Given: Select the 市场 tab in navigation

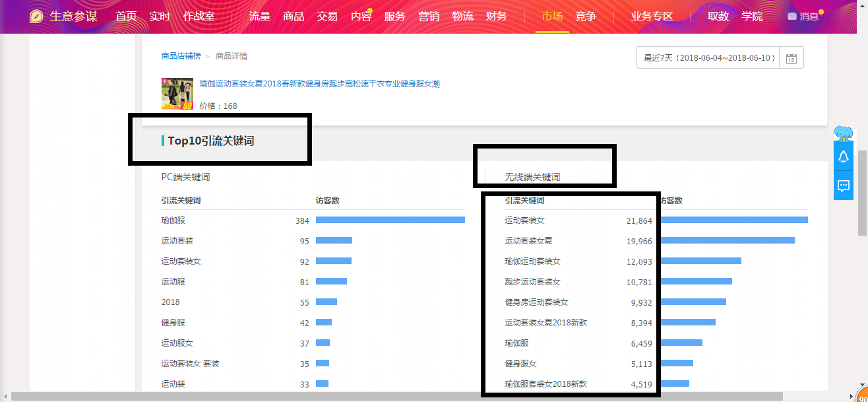Looking at the screenshot, I should [552, 17].
